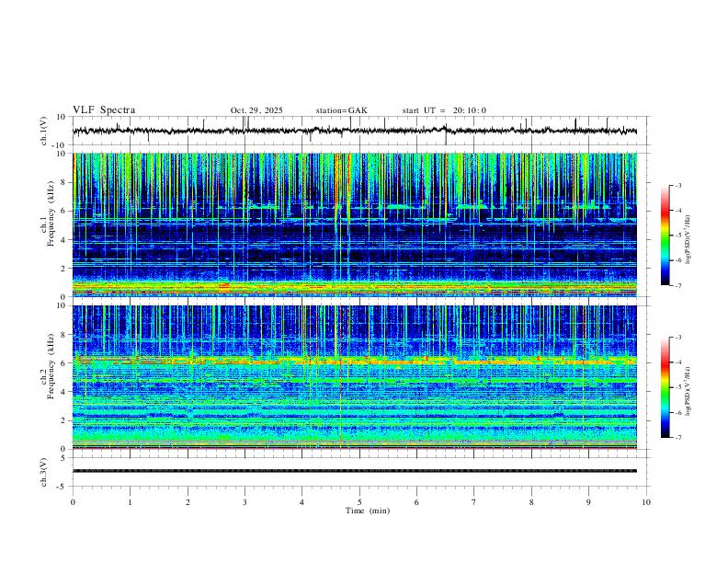Click the time axis tick label '3'
Image resolution: width=728 pixels, height=563 pixels.
pos(245,502)
